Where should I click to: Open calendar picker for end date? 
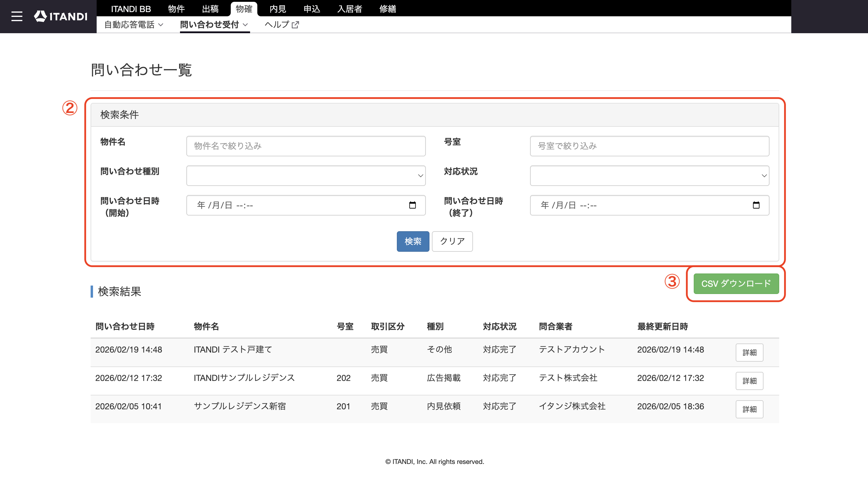[756, 205]
